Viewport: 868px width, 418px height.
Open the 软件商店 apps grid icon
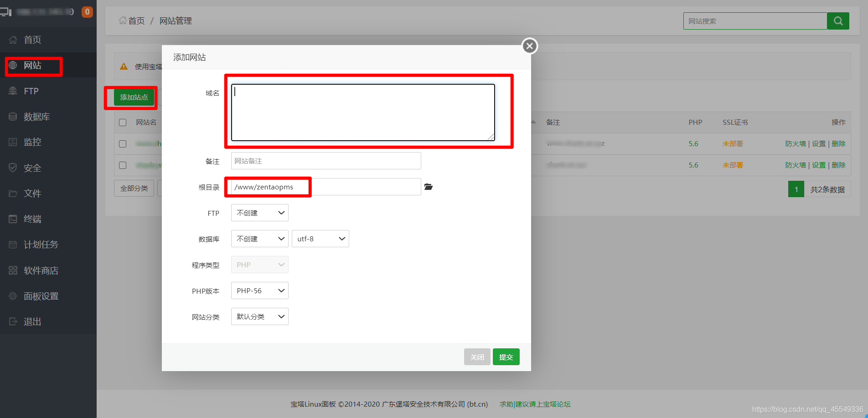pos(13,270)
